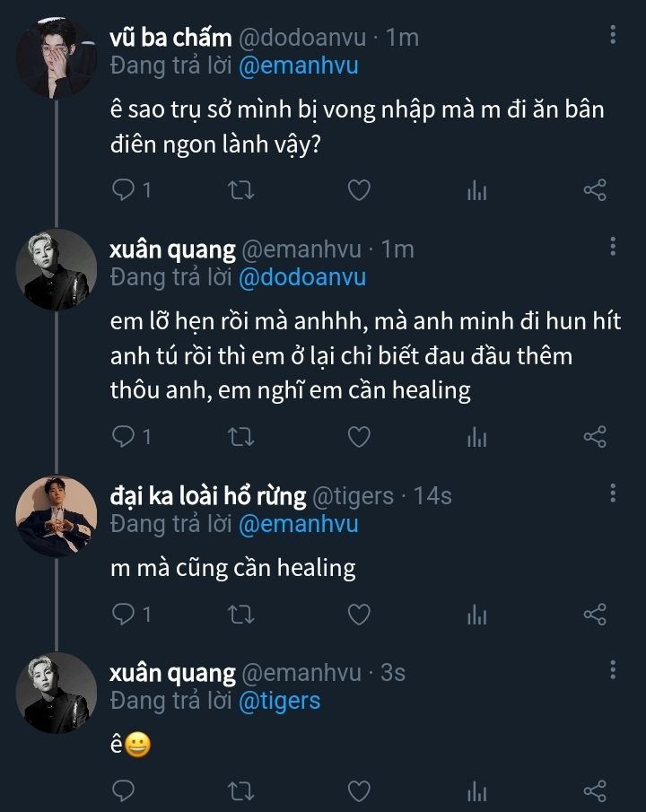Open more options on vũ ba chấm's tweet
Viewport: 646px width, 812px height.
pyautogui.click(x=613, y=35)
